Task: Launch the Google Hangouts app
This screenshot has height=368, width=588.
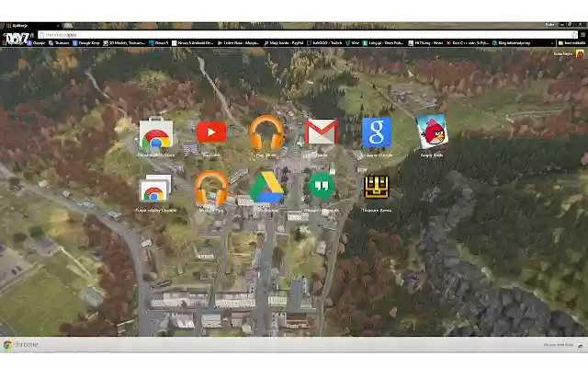Action: click(322, 186)
